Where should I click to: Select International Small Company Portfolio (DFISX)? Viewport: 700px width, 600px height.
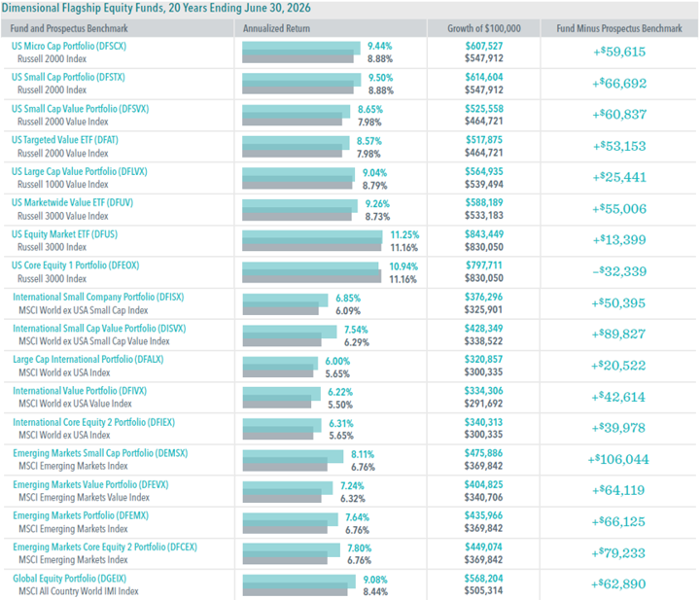98,298
